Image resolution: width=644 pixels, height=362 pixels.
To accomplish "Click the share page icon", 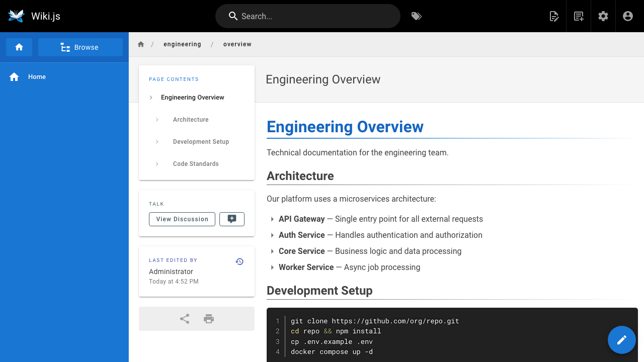I will coord(185,319).
